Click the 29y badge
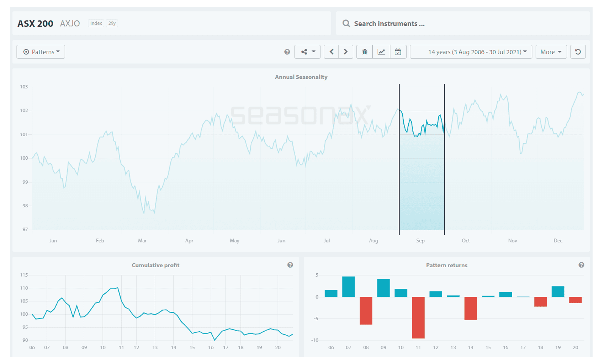This screenshot has width=599, height=364. click(x=112, y=23)
